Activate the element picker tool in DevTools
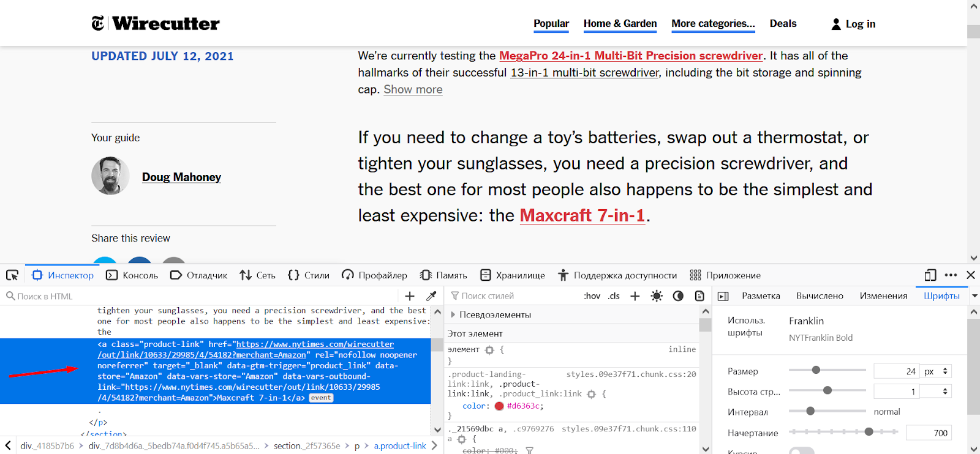Screen dimensions: 980x454 [12, 275]
